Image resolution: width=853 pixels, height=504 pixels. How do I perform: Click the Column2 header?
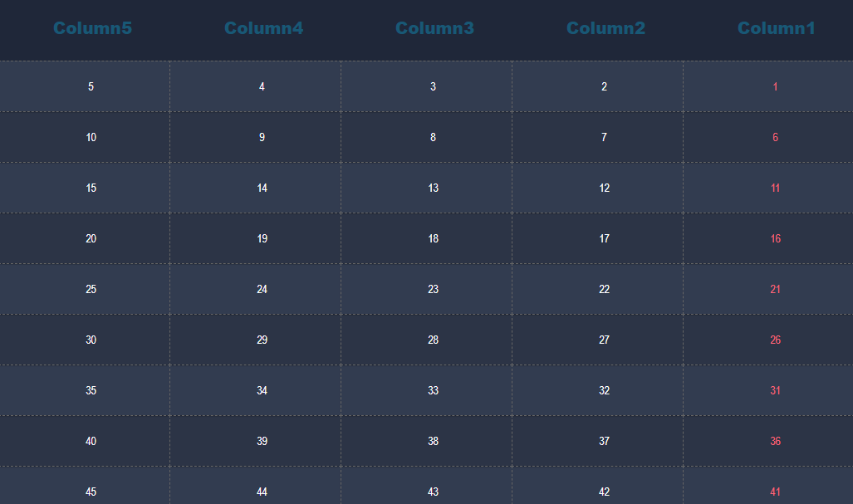pos(605,27)
